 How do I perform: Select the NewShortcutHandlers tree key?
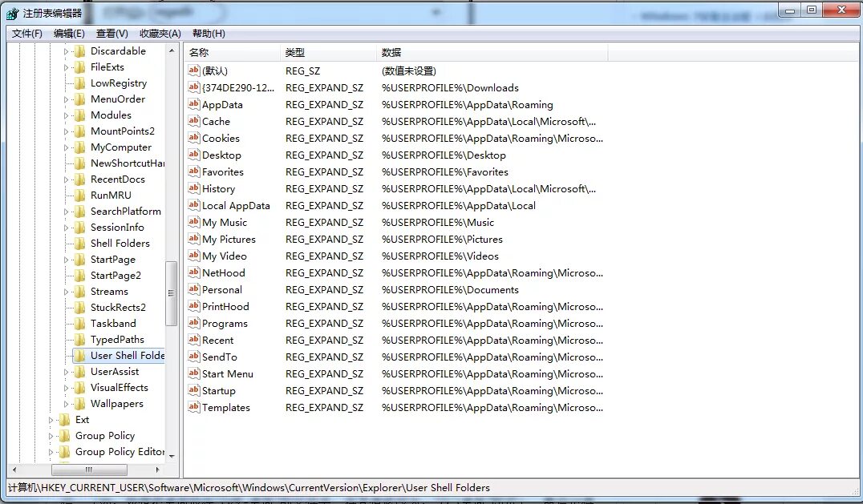coord(128,163)
